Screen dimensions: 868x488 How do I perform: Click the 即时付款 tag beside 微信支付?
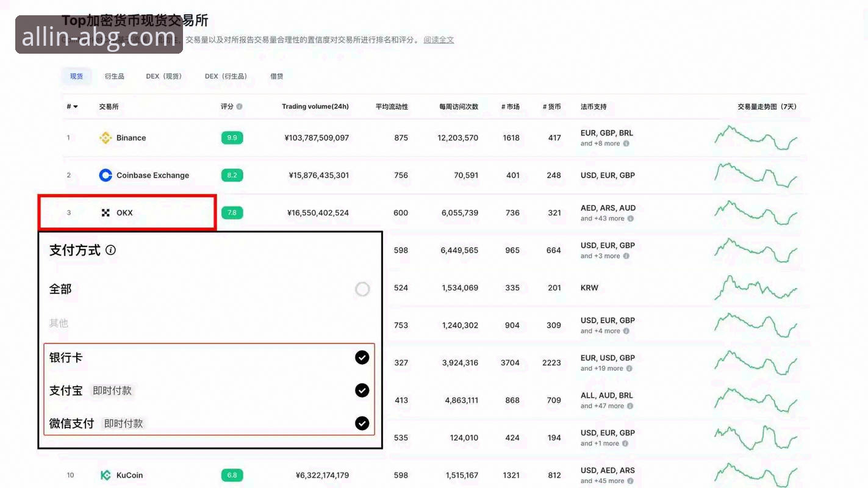pos(124,423)
